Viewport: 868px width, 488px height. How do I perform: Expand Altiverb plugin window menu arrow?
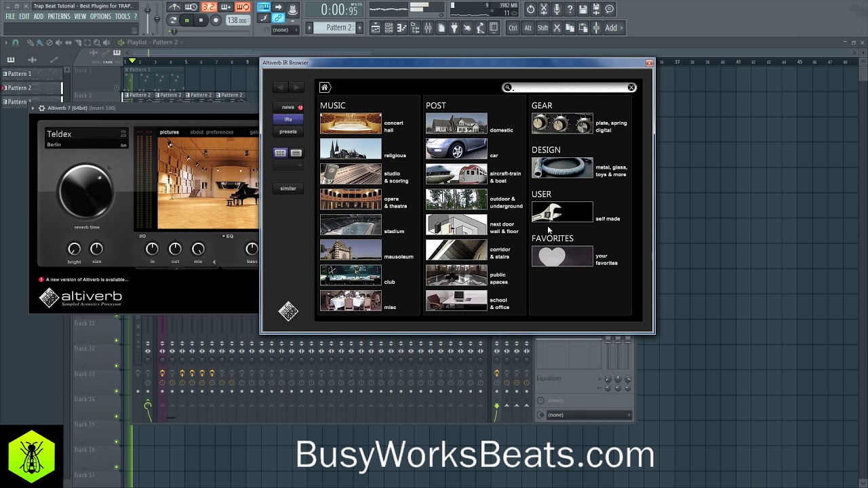(x=33, y=108)
